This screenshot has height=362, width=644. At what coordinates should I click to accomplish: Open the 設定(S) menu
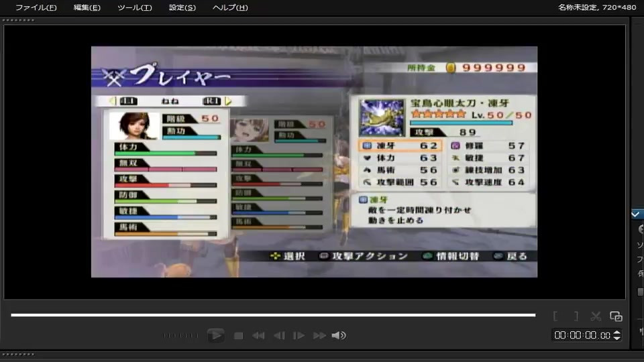[182, 7]
